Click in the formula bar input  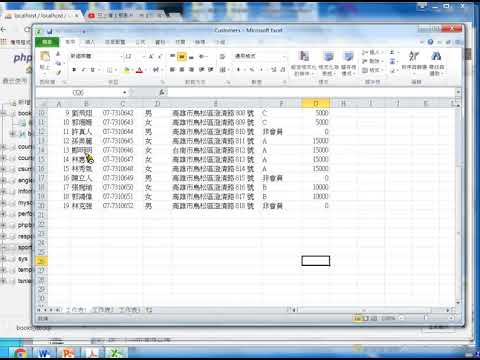click(310, 92)
